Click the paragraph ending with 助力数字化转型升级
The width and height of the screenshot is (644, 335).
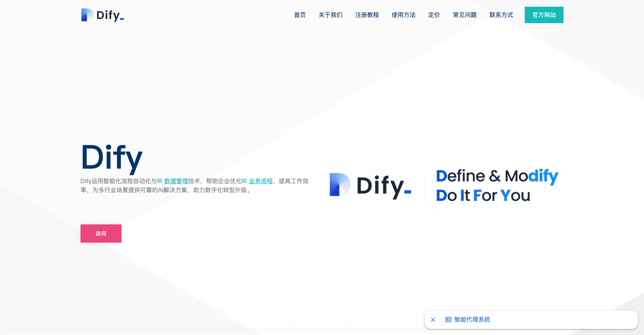195,185
